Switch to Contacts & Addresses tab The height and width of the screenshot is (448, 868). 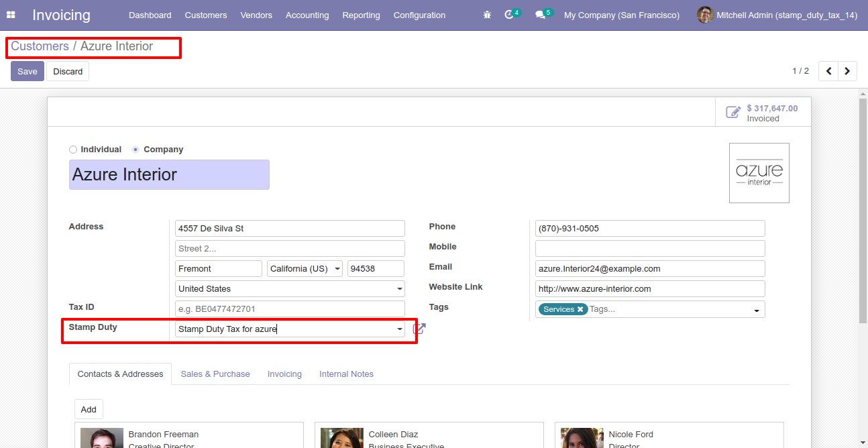[x=121, y=374]
